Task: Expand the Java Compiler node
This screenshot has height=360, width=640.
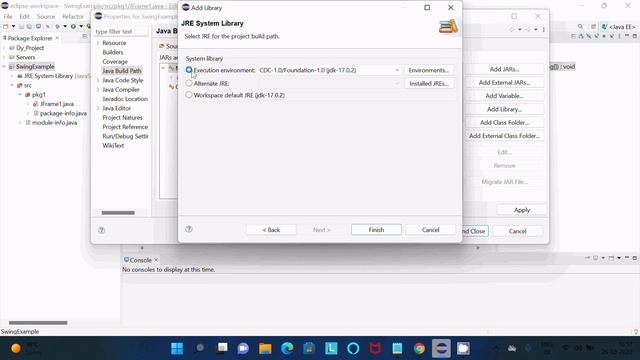Action: [98, 90]
